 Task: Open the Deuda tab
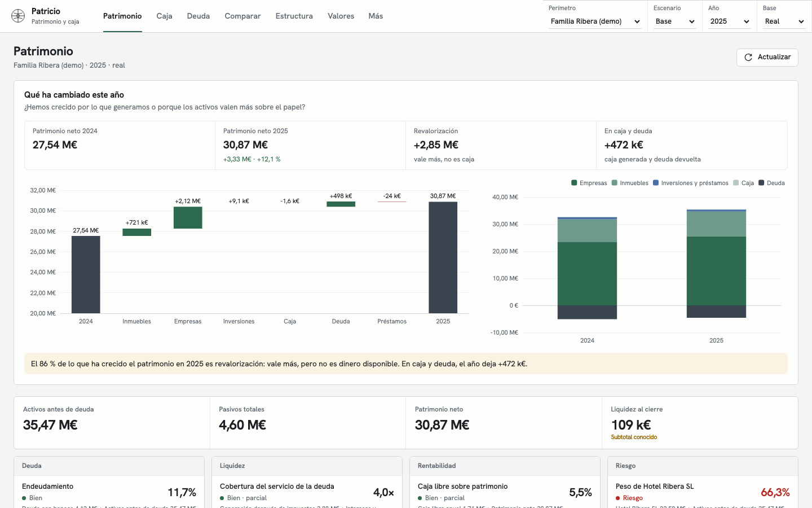198,16
